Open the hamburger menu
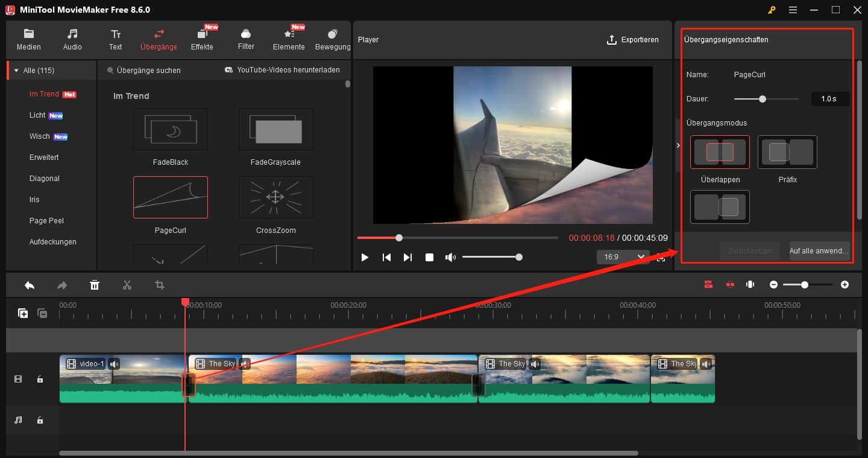 click(793, 10)
